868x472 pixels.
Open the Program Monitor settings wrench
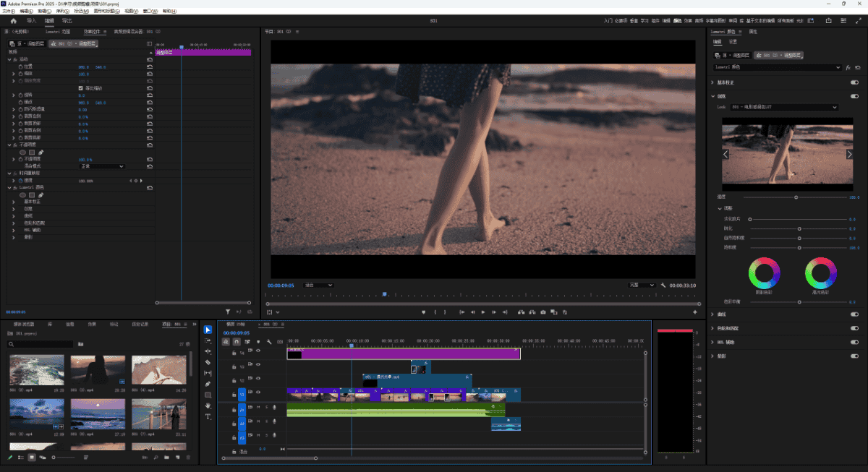[663, 286]
